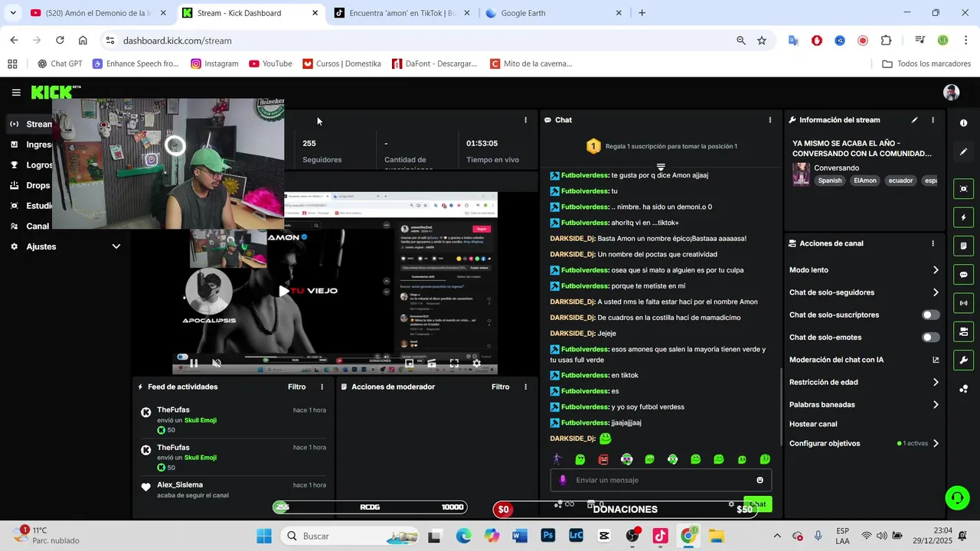Open Información del stream three-dot menu
The image size is (980, 551).
(933, 120)
